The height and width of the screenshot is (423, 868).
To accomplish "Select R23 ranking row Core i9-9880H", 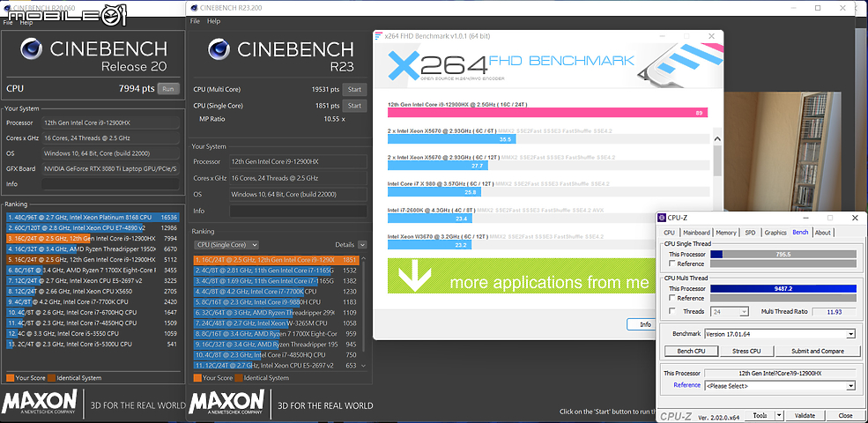I will pos(276,301).
